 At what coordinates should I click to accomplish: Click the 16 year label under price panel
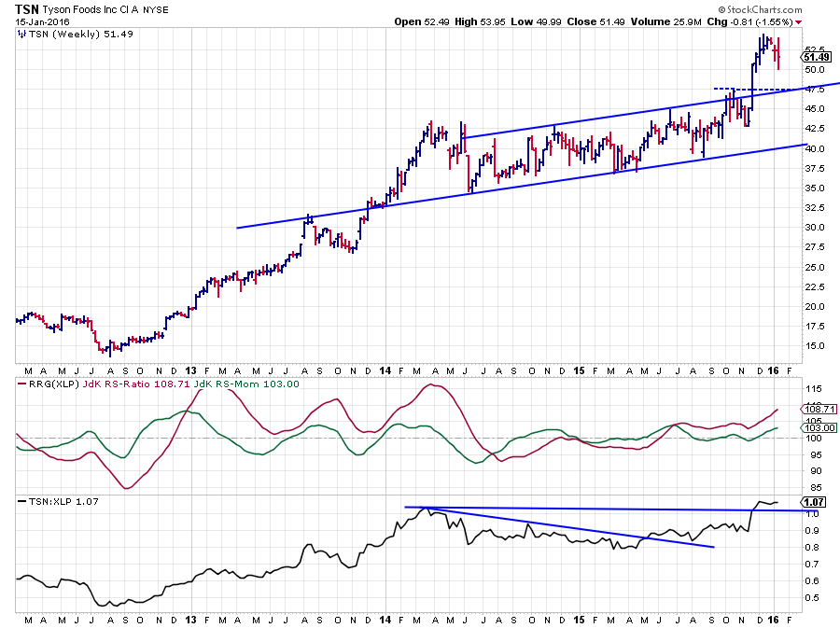click(x=773, y=370)
